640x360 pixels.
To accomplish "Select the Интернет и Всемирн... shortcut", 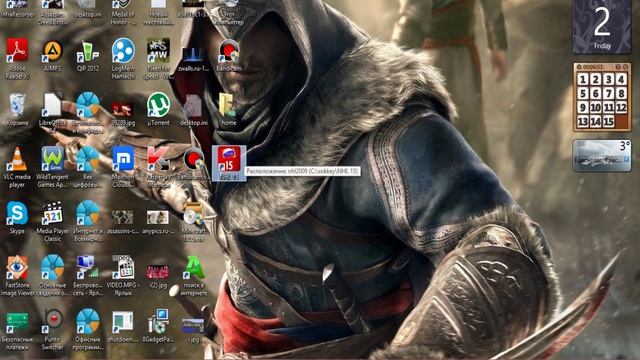I will pos(87,213).
